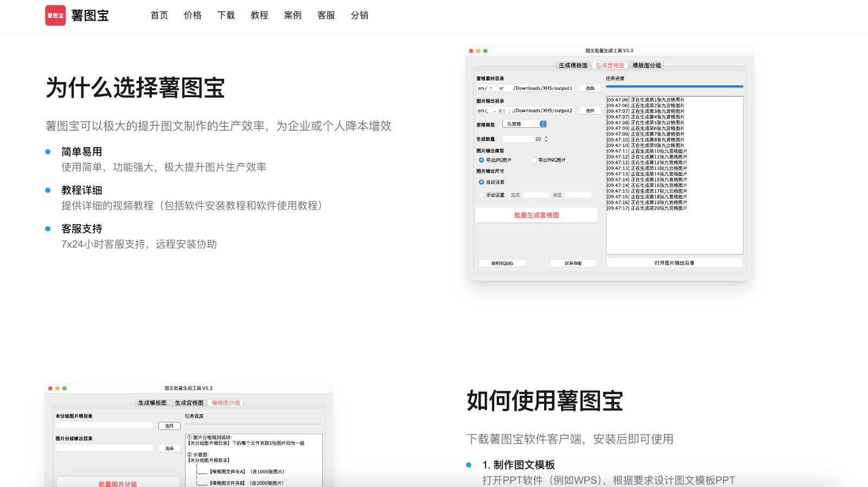Click the 简单易用 feature title

tap(81, 151)
